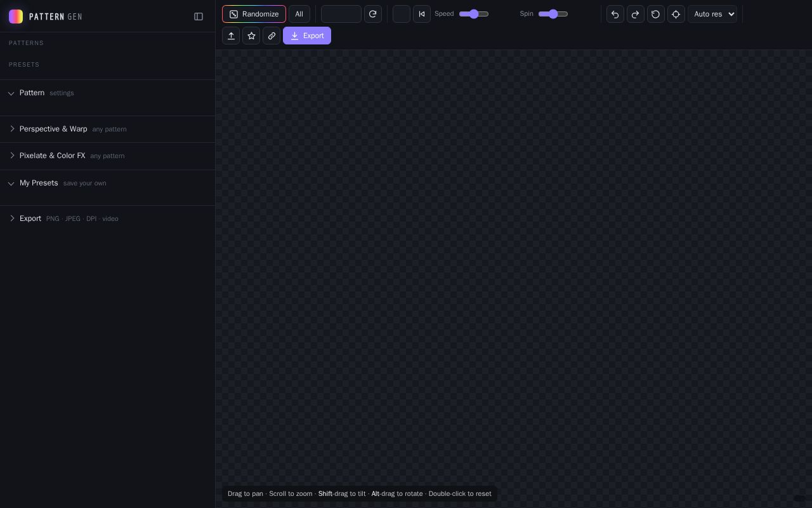Viewport: 812px width, 508px height.
Task: Click the PATTERNS heading text
Action: click(26, 43)
